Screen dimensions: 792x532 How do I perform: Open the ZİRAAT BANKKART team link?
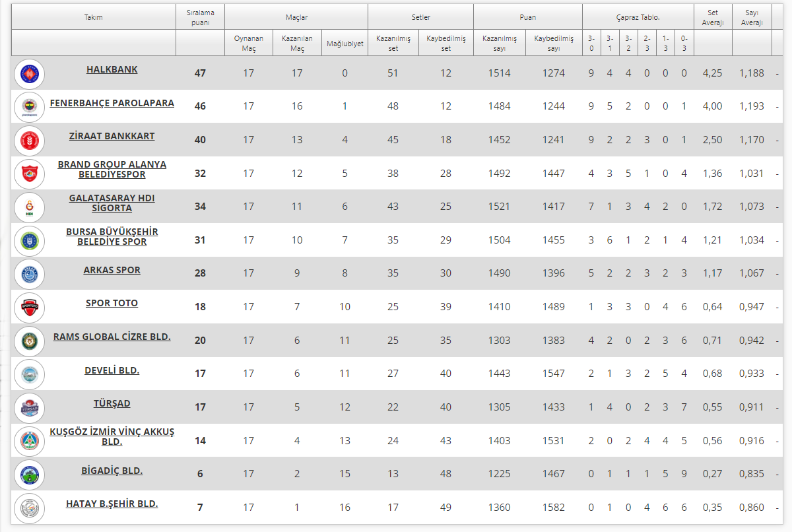point(112,136)
